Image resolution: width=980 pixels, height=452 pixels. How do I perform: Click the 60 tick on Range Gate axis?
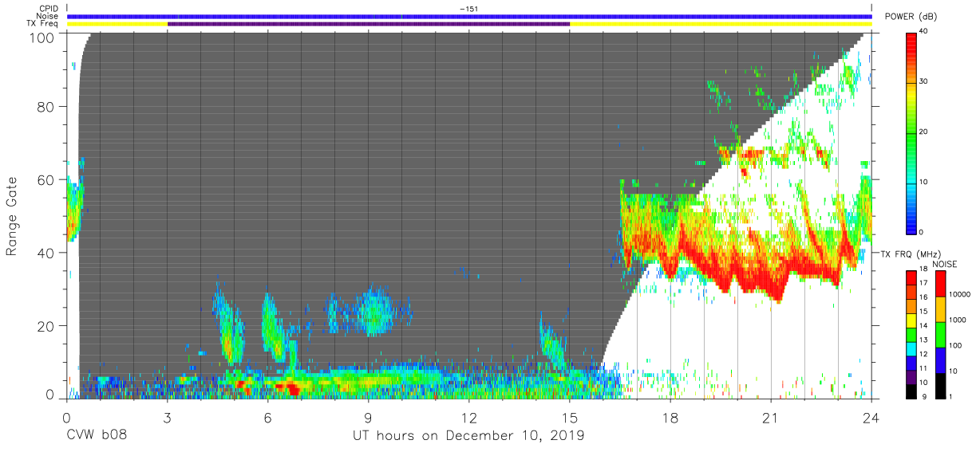pyautogui.click(x=47, y=180)
